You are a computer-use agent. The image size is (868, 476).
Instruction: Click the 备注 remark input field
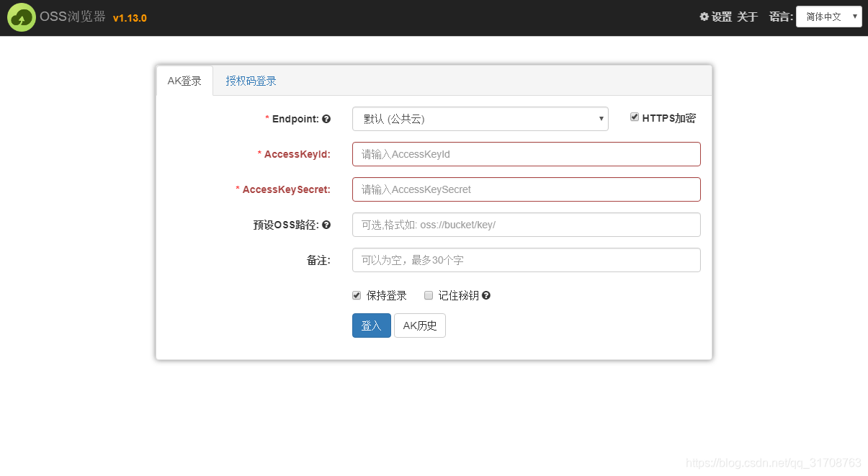pos(525,260)
